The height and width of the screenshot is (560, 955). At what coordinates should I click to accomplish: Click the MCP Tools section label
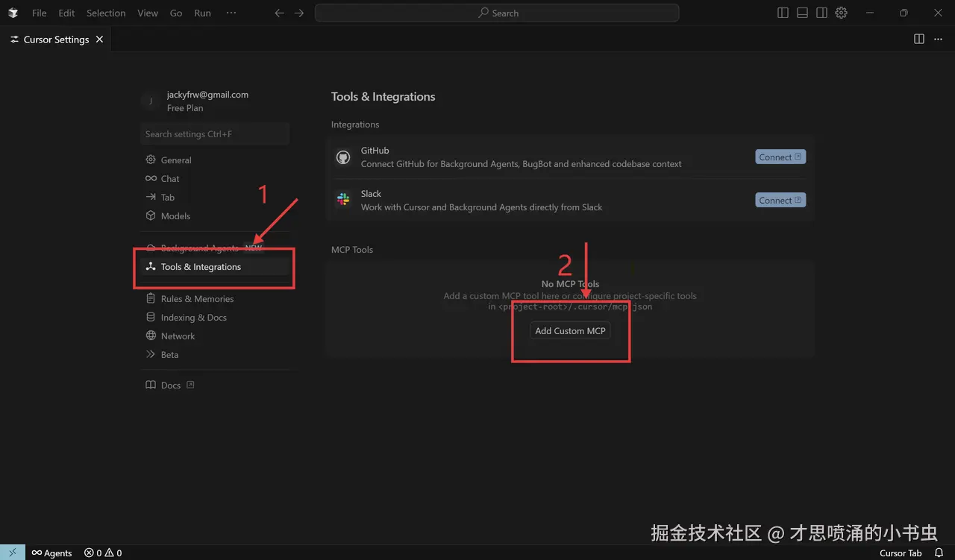[x=352, y=250]
